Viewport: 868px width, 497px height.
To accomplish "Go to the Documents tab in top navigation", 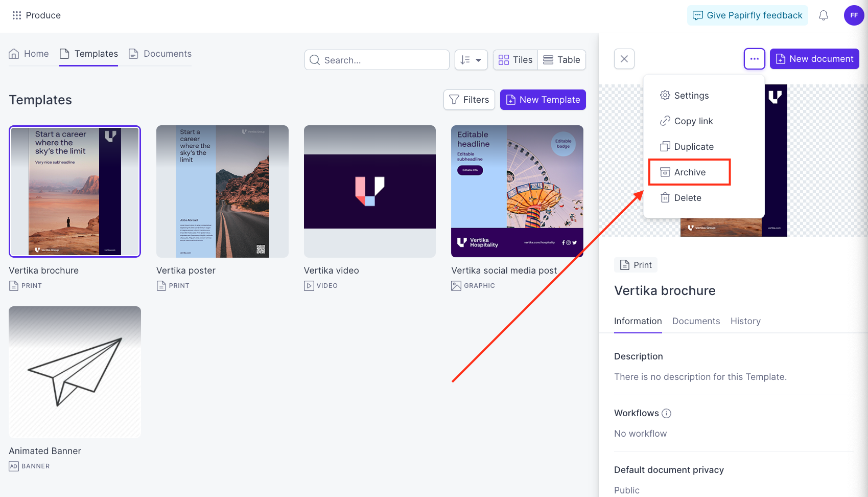I will click(x=160, y=54).
